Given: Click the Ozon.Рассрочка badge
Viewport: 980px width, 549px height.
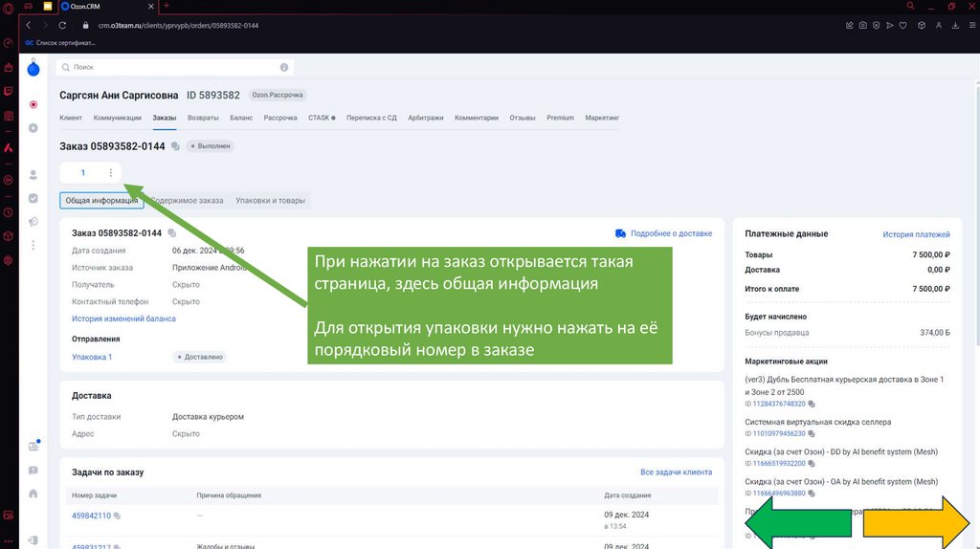Looking at the screenshot, I should [x=277, y=95].
